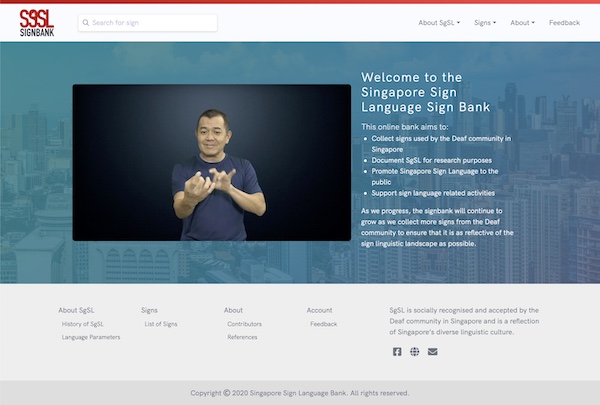The height and width of the screenshot is (405, 600).
Task: Click Feedback link under Account
Action: pyautogui.click(x=324, y=324)
